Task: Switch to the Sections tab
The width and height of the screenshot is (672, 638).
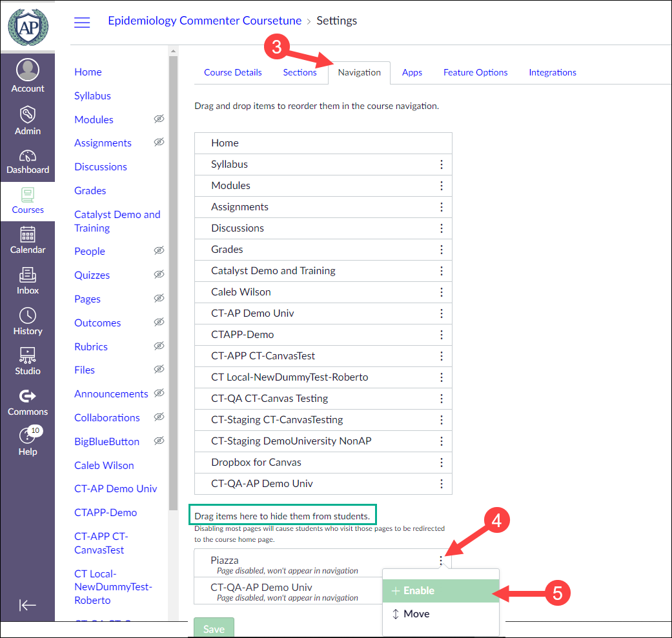Action: [x=300, y=72]
